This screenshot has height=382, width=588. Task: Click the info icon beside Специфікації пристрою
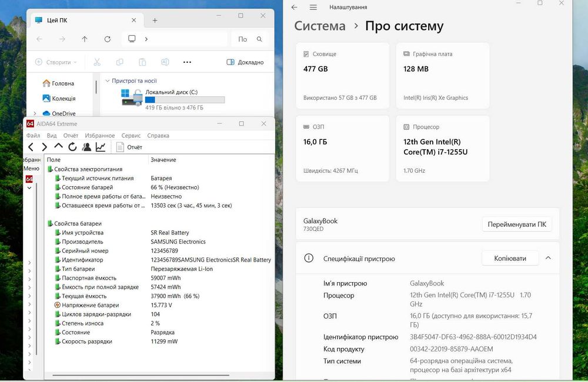click(309, 258)
